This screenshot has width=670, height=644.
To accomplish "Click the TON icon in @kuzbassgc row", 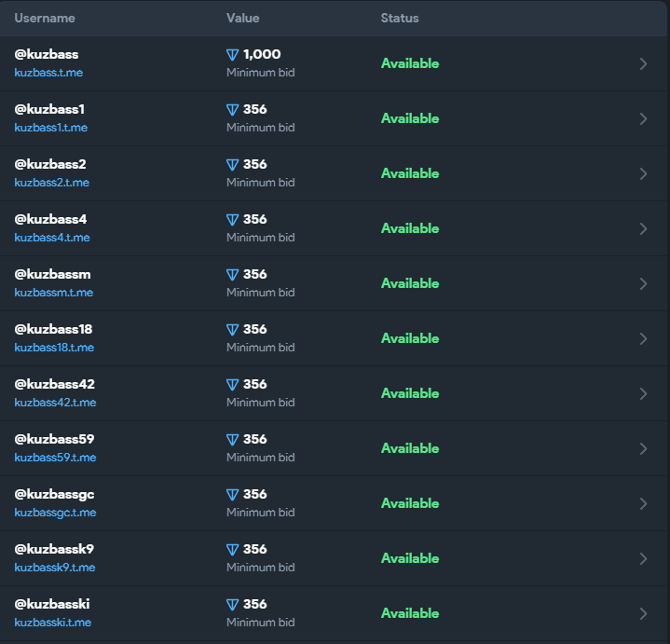I will pyautogui.click(x=232, y=495).
